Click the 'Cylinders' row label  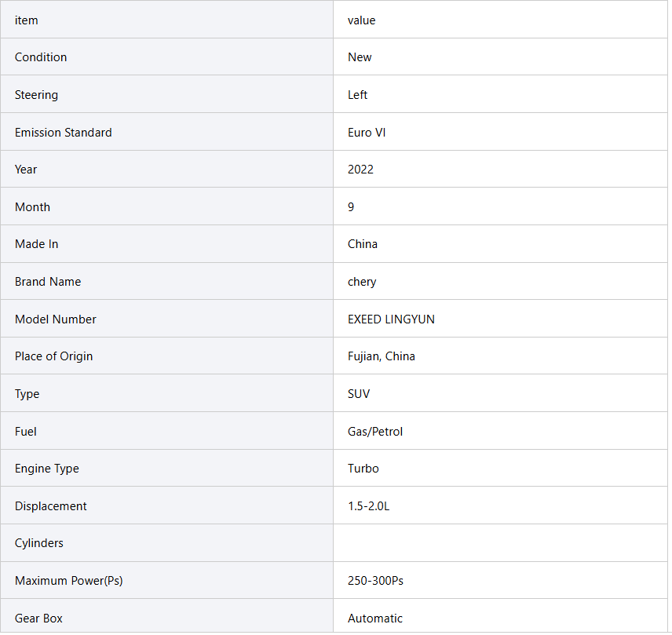click(39, 543)
